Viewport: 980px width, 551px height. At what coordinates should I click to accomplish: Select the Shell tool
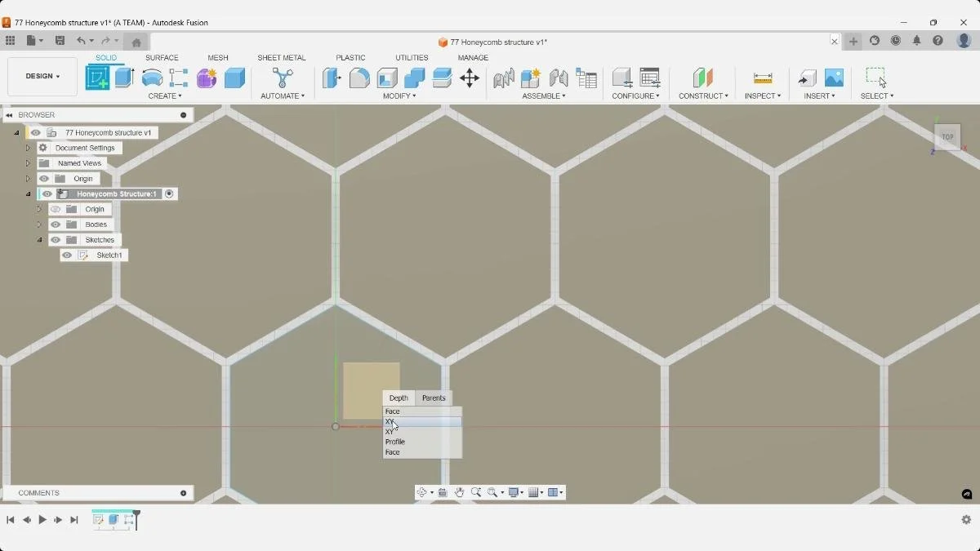click(x=387, y=78)
